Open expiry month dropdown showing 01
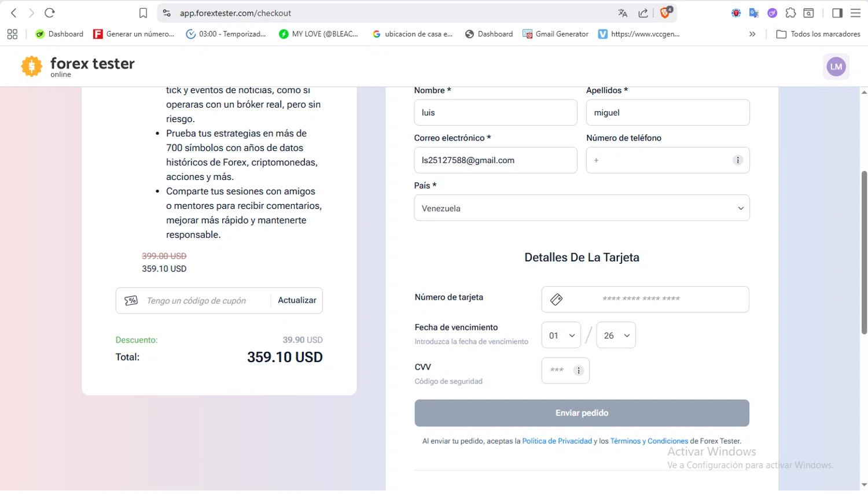The height and width of the screenshot is (494, 868). (561, 336)
